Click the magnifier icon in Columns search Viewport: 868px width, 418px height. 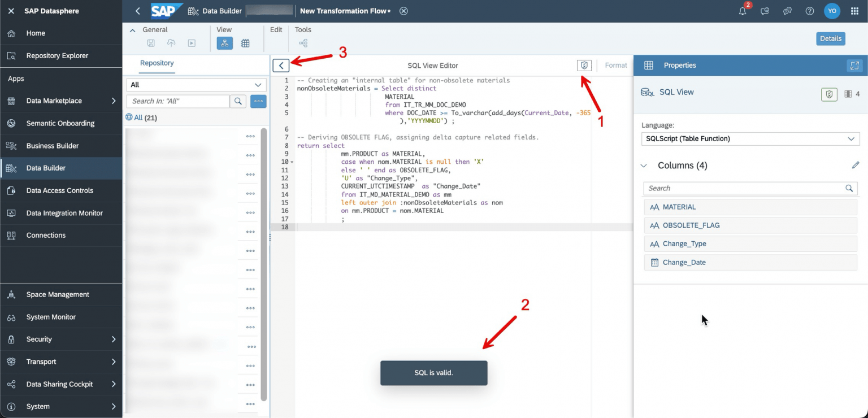[849, 188]
